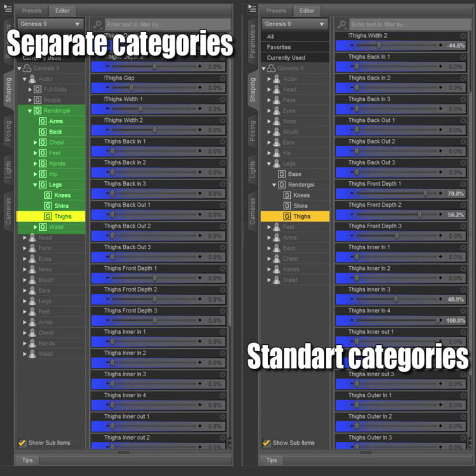Viewport: 476px width, 476px height.
Task: Open Genesis 9 dropdown in right panel
Action: click(295, 24)
